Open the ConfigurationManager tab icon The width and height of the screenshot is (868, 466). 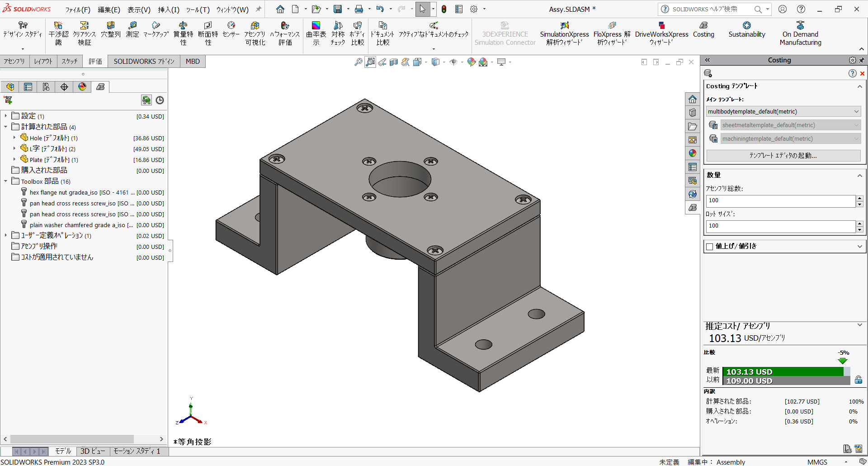[46, 87]
